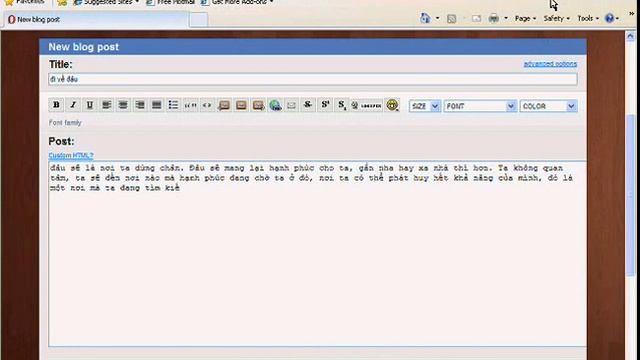Apply underline formatting button

coord(90,105)
